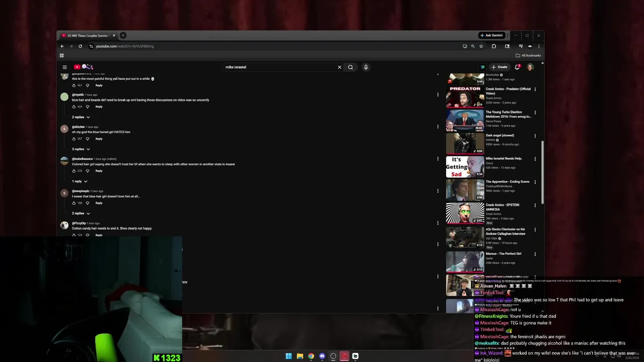
Task: Submit search with the magnifier icon
Action: pyautogui.click(x=351, y=67)
